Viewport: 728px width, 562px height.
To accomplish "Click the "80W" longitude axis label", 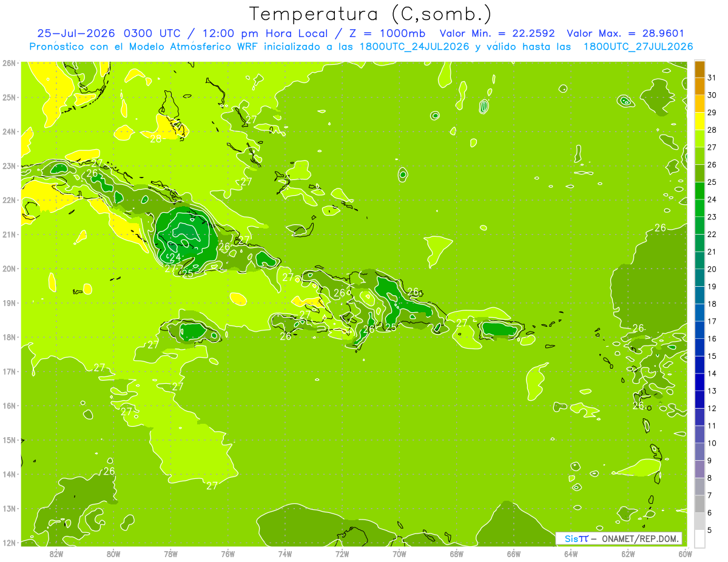I will tap(113, 554).
